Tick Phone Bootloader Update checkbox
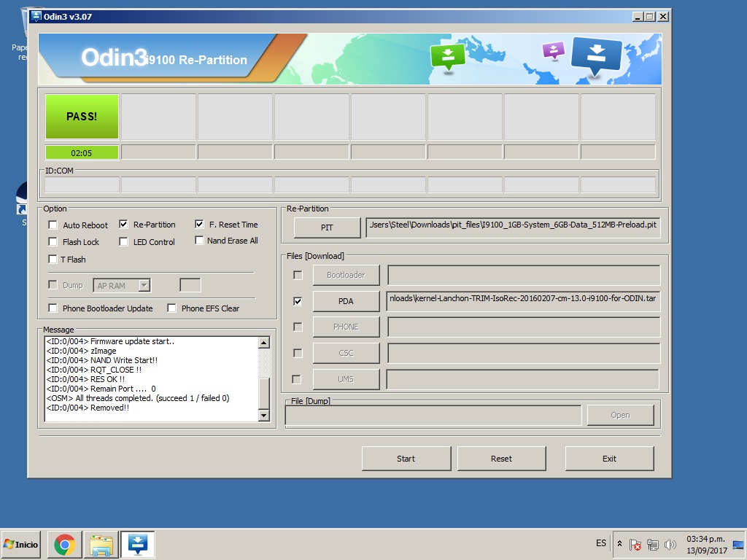This screenshot has height=560, width=747. [53, 308]
